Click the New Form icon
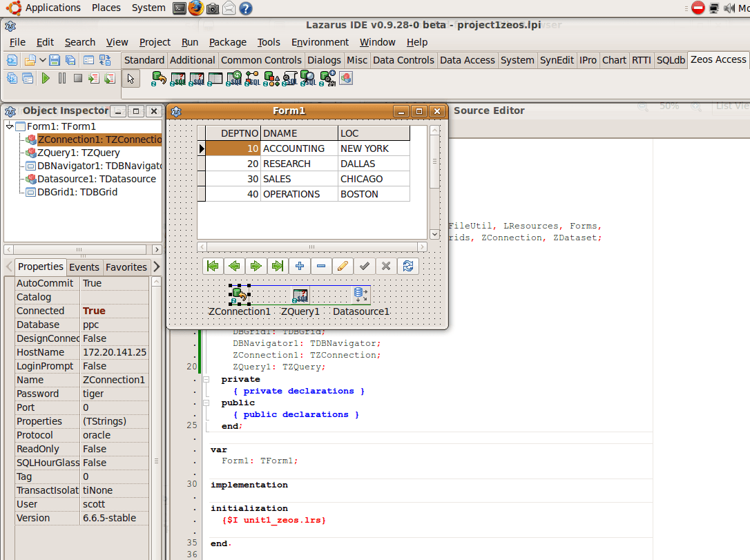The width and height of the screenshot is (750, 560). coord(88,60)
